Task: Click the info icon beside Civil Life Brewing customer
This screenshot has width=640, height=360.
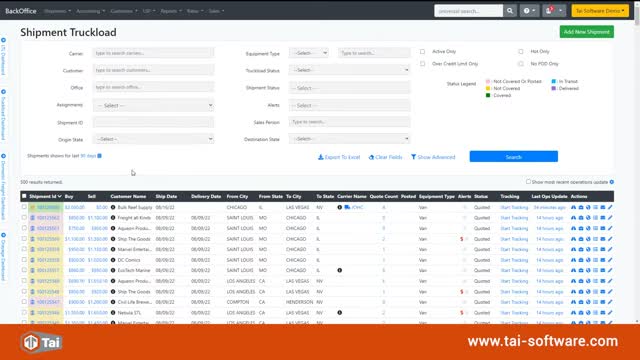Action: click(x=113, y=302)
